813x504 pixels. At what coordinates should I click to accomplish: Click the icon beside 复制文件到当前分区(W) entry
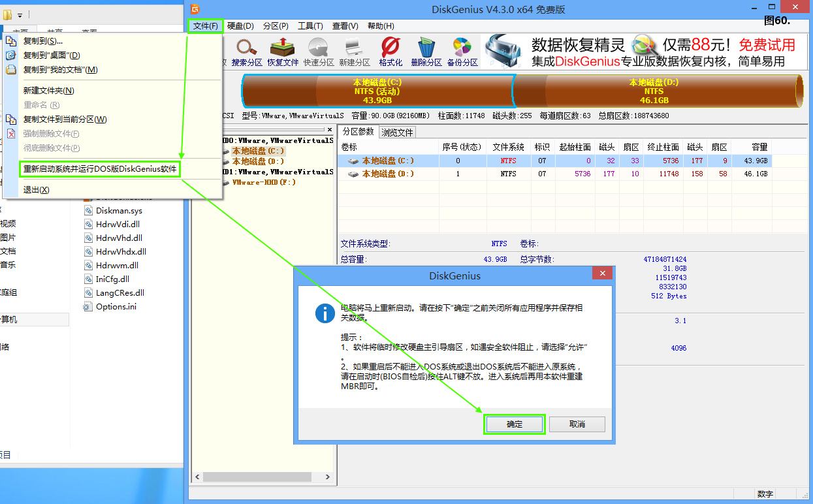click(x=10, y=119)
